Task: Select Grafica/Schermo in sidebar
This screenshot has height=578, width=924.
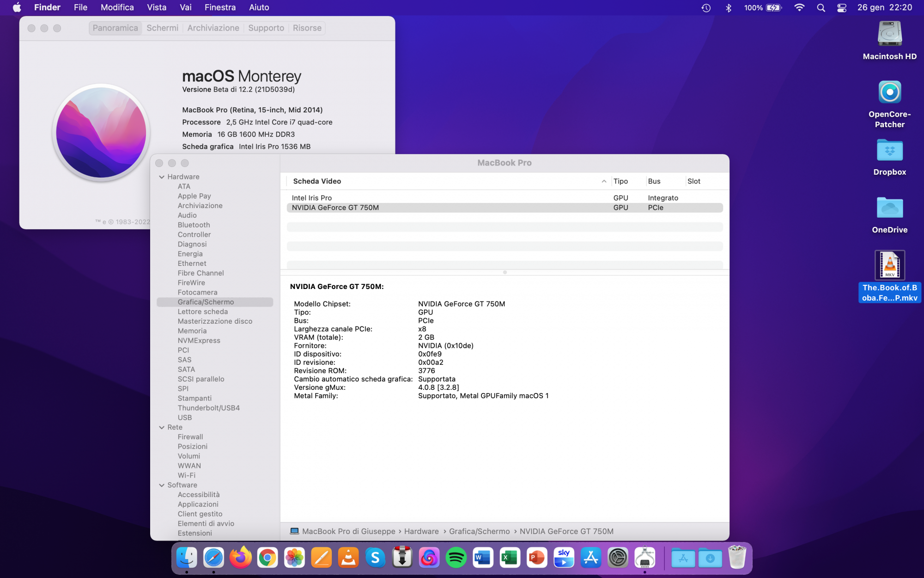Action: click(x=215, y=302)
